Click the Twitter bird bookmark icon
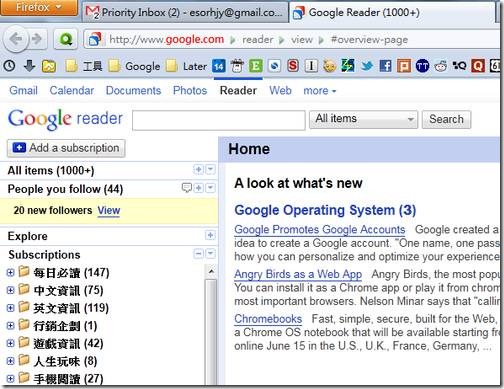Screen dimensions: 504x389 coord(367,66)
